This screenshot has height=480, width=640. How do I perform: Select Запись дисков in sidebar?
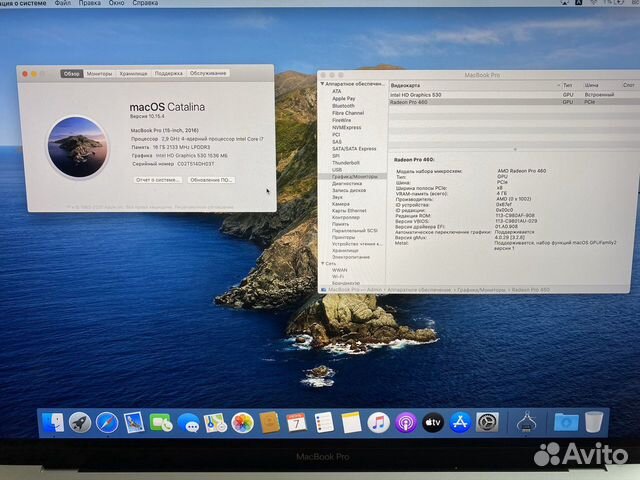(x=349, y=190)
